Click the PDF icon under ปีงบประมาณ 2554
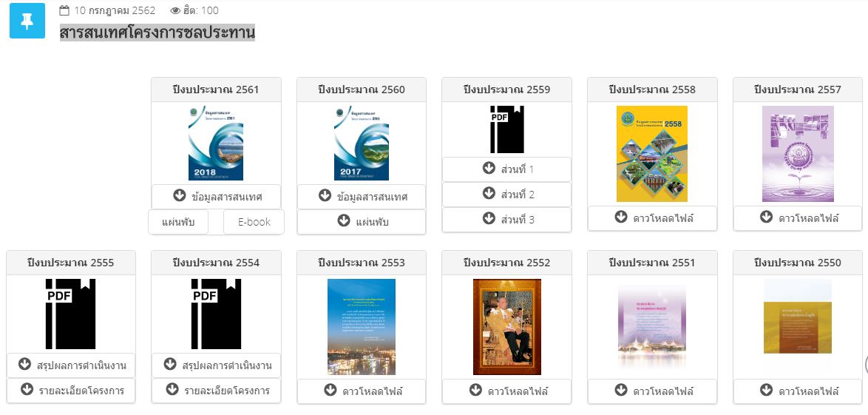The height and width of the screenshot is (415, 868). [x=216, y=314]
